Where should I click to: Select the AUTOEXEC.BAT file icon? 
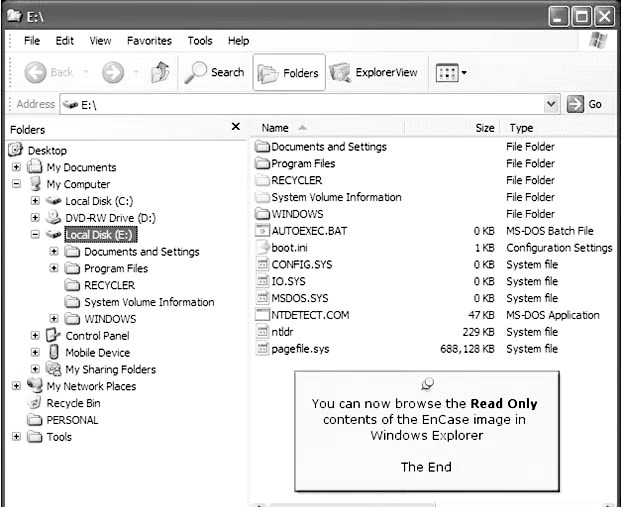tap(263, 231)
